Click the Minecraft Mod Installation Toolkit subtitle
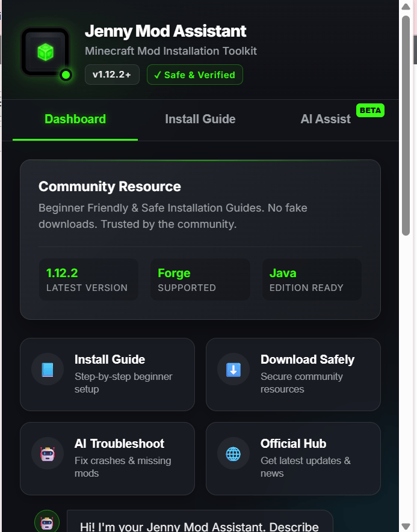417x532 pixels. 171,51
